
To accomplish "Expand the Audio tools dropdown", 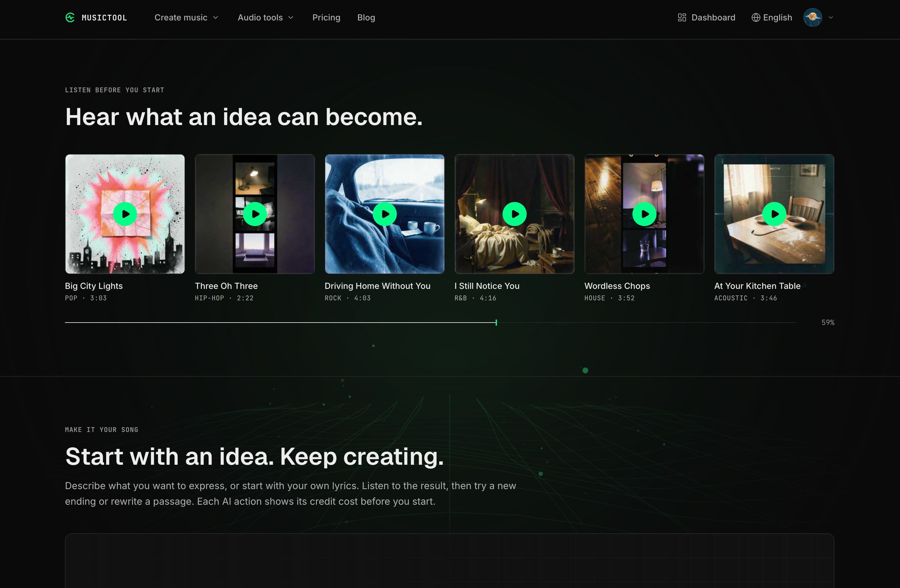I will 265,17.
